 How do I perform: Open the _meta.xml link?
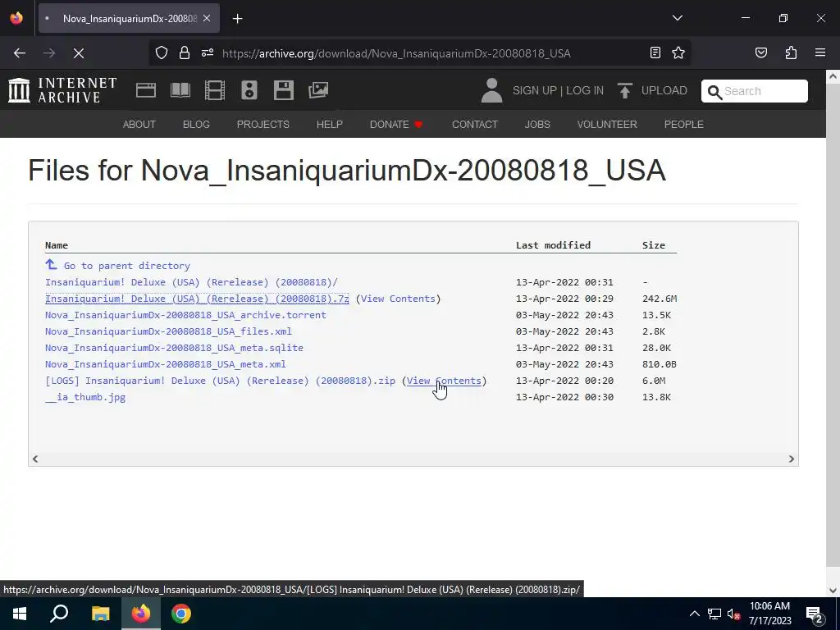166,364
